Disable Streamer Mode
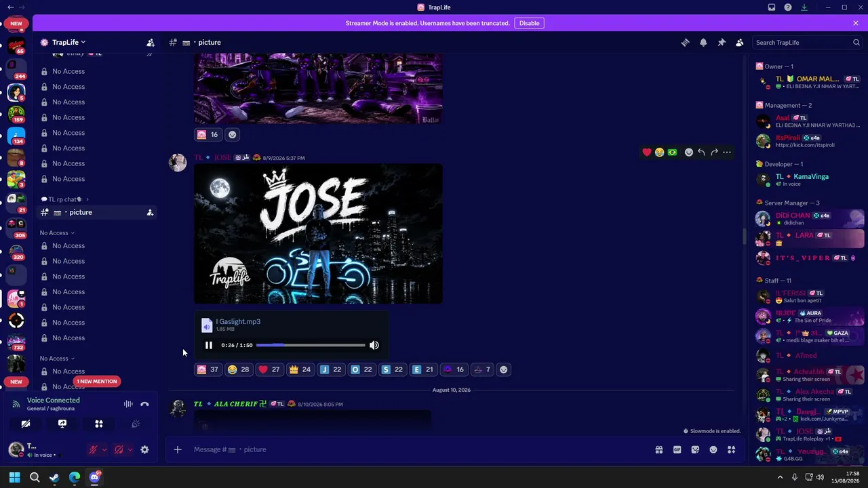This screenshot has height=488, width=868. pyautogui.click(x=529, y=23)
